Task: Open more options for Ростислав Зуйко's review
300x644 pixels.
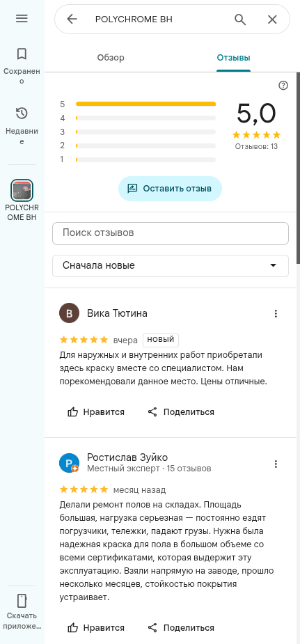Action: [276, 464]
